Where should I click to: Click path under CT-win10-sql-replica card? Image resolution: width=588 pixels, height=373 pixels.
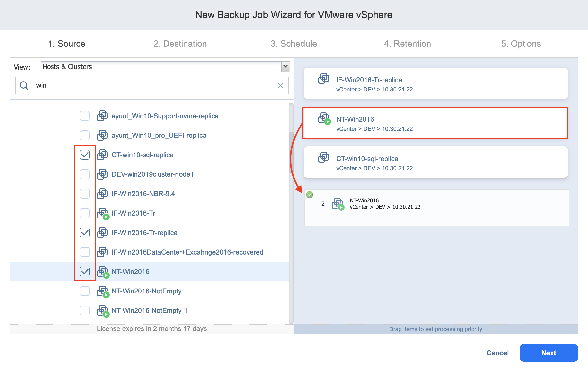(374, 168)
